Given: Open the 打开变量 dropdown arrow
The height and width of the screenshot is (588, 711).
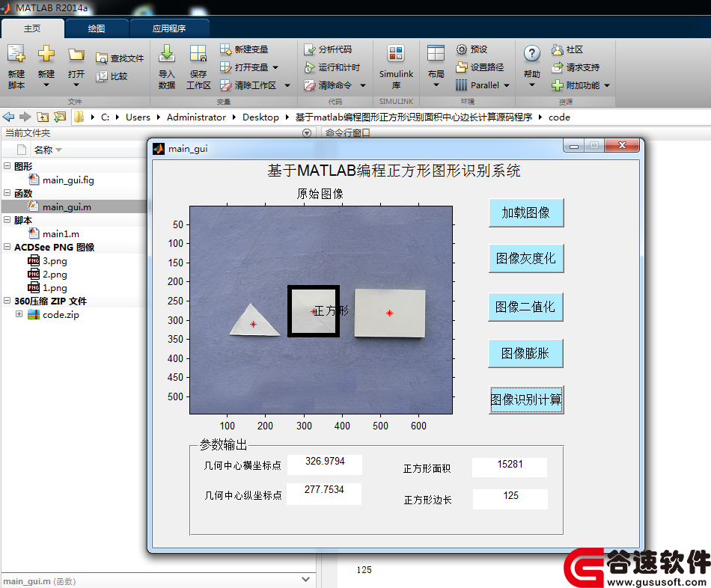Looking at the screenshot, I should [275, 67].
